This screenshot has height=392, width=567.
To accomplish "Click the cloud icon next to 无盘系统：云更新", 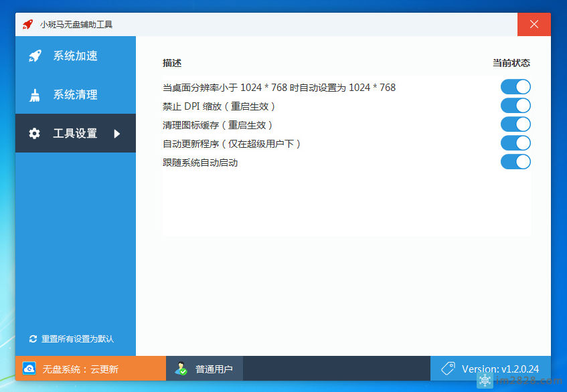I will (x=29, y=368).
